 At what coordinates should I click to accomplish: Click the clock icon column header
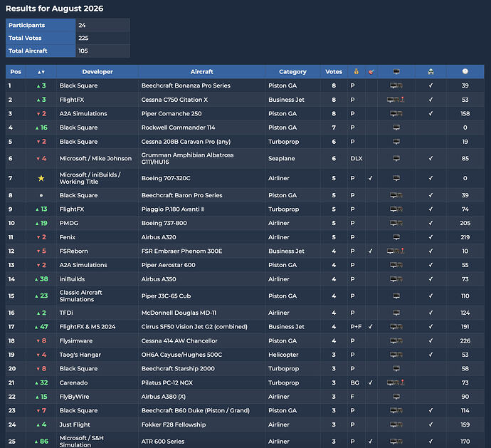click(465, 71)
